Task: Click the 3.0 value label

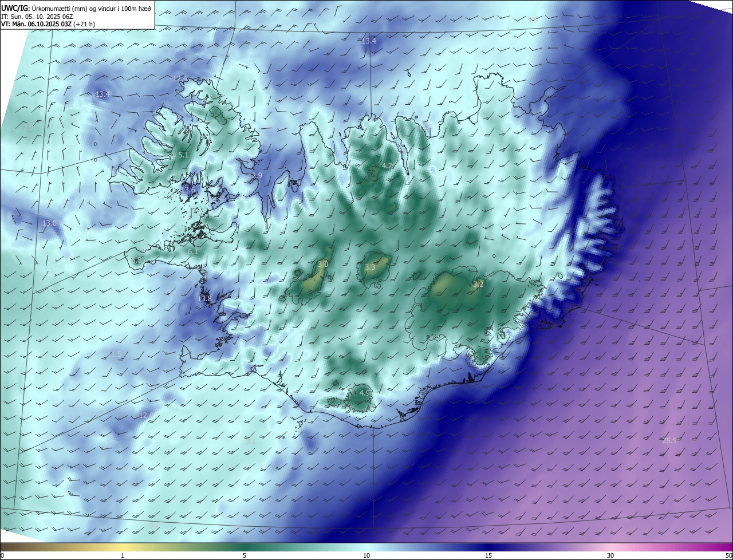Action: coord(323,265)
